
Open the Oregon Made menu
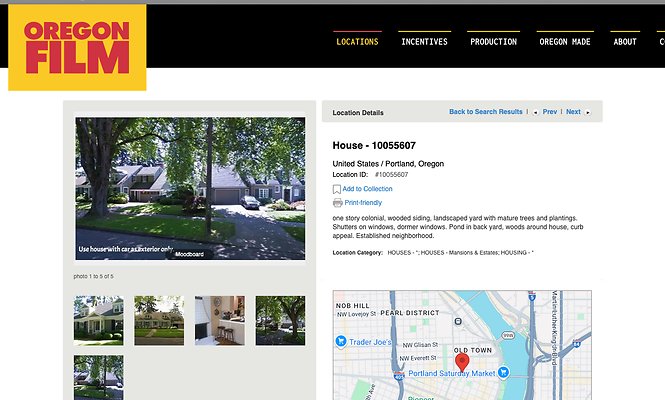[565, 42]
